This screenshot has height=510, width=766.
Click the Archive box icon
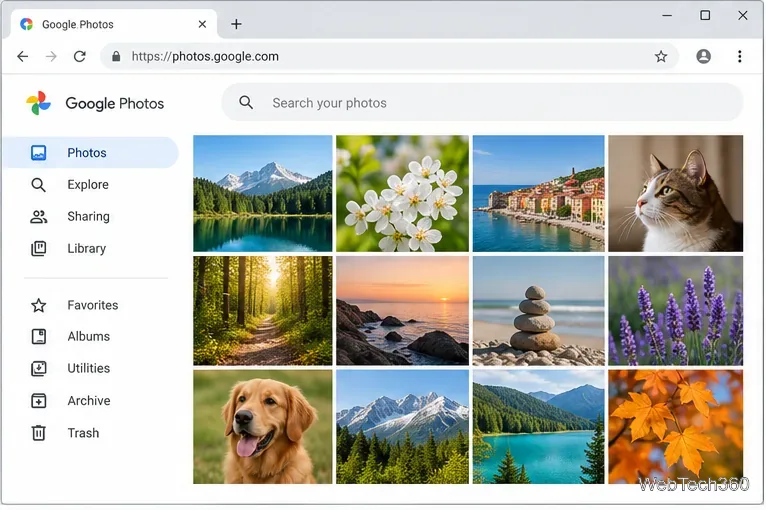(39, 401)
